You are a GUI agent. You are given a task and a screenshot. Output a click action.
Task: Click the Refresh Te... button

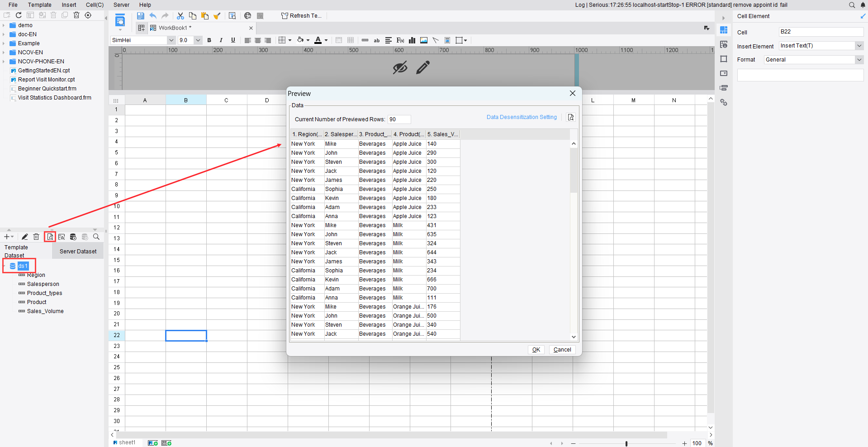(301, 16)
